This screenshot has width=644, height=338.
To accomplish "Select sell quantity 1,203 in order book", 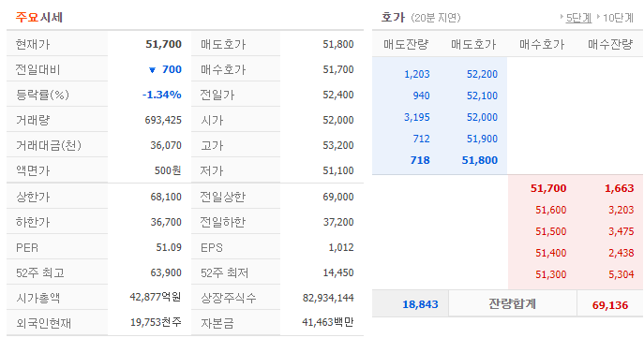I will 417,74.
